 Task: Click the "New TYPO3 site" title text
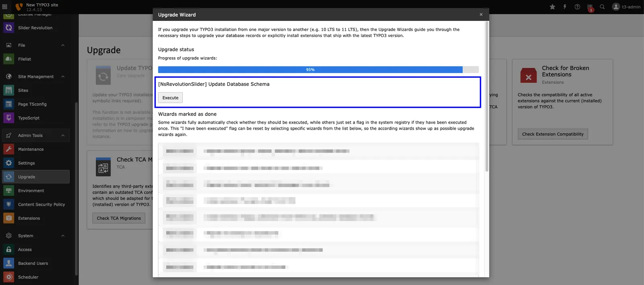[x=42, y=5]
